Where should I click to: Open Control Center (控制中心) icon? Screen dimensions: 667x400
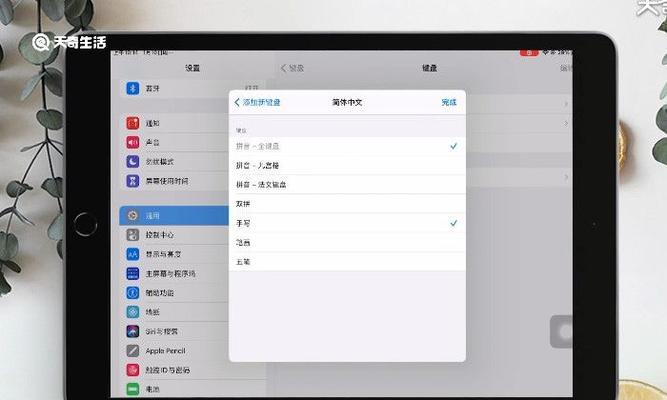tap(133, 235)
